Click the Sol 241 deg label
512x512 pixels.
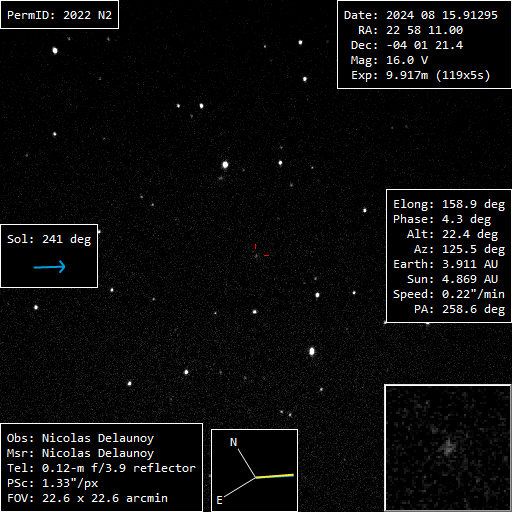tap(49, 239)
